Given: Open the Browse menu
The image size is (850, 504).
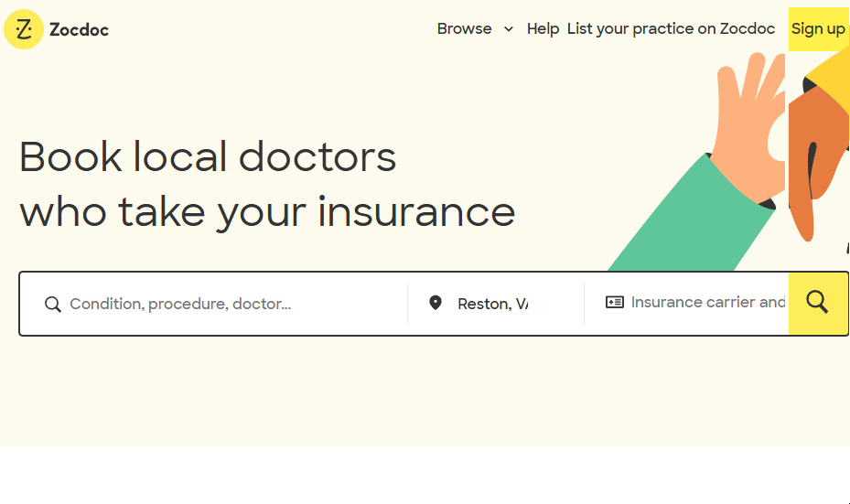Looking at the screenshot, I should [x=464, y=28].
